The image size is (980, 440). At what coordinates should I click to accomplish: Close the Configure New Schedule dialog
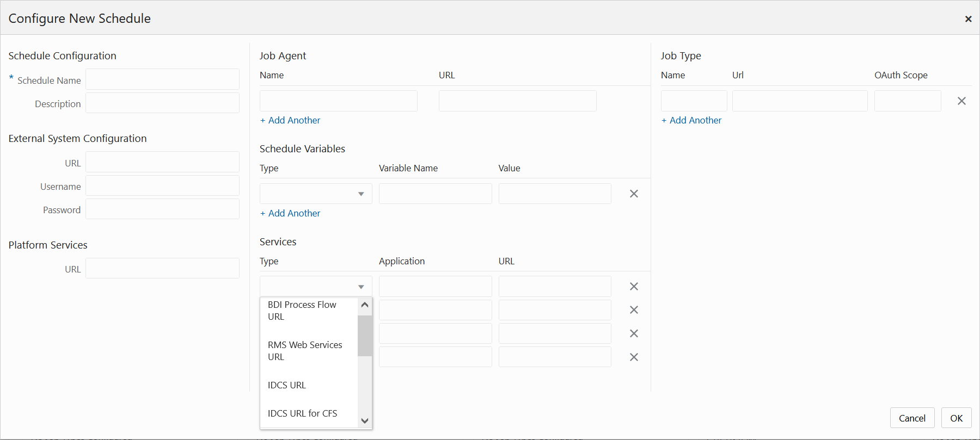pos(968,19)
